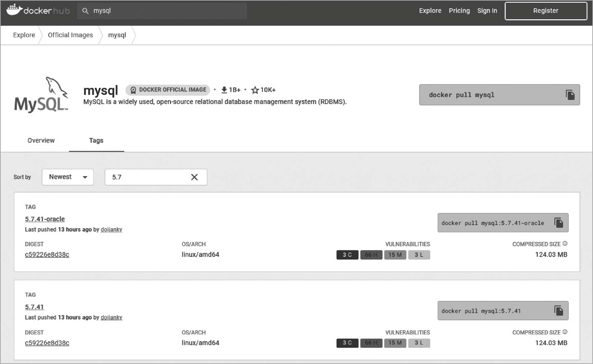The width and height of the screenshot is (593, 364).
Task: Click the compressed size info icon for 5.7.41-oracle
Action: tap(565, 244)
